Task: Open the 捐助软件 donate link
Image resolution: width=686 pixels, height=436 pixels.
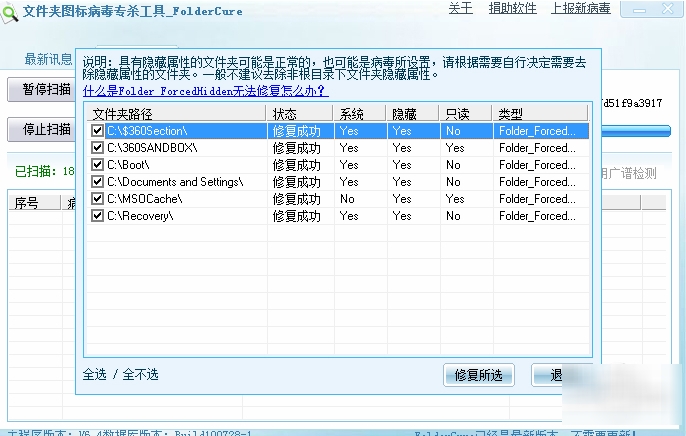Action: coord(510,9)
